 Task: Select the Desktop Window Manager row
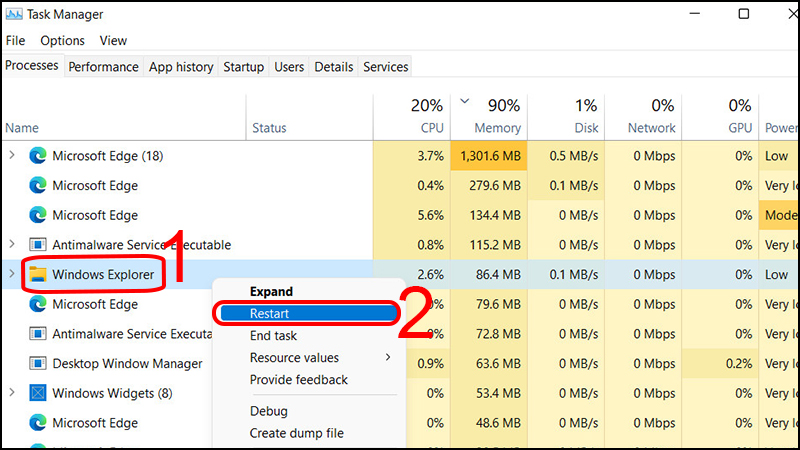pos(128,363)
